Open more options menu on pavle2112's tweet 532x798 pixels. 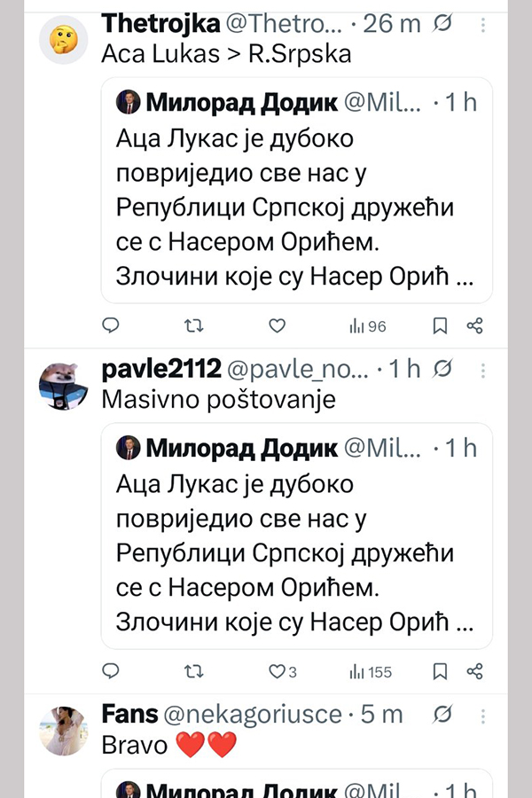[x=481, y=369]
